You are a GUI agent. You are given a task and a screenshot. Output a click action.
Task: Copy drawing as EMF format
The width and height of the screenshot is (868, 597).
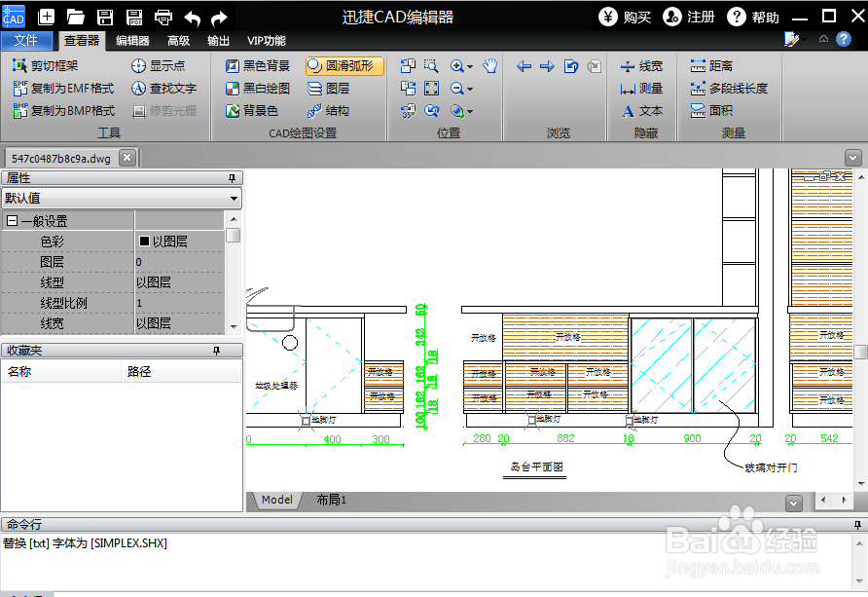click(63, 88)
